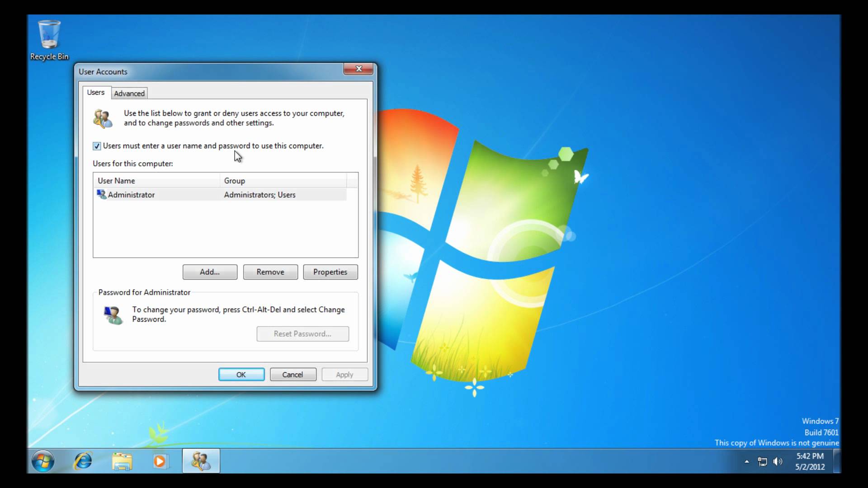Image resolution: width=868 pixels, height=488 pixels.
Task: Uncheck users must enter password checkbox
Action: [97, 146]
